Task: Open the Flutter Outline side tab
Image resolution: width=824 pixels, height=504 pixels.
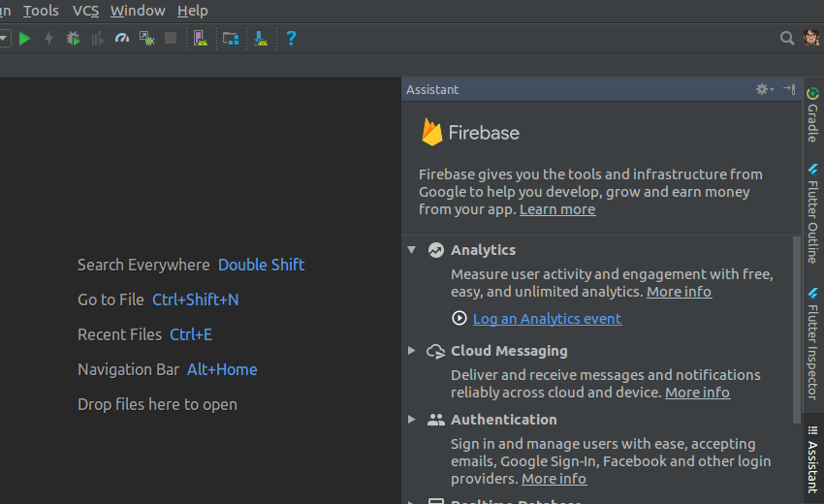Action: pyautogui.click(x=813, y=213)
